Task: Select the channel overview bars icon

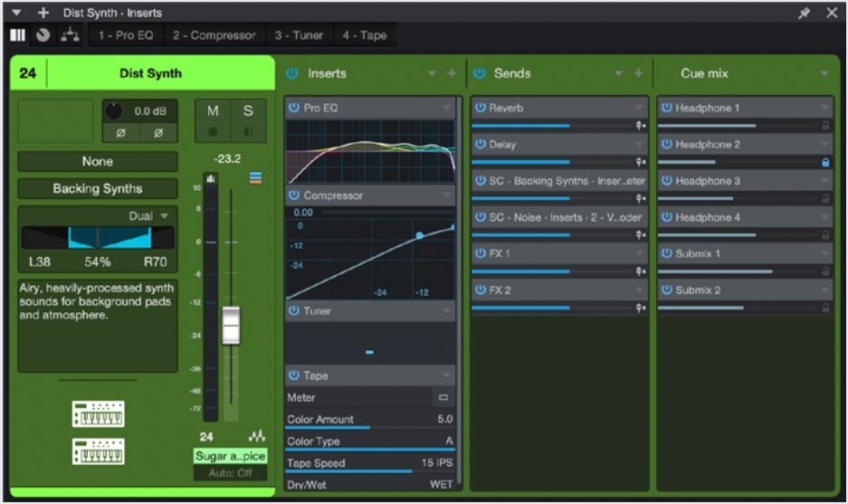Action: [18, 35]
